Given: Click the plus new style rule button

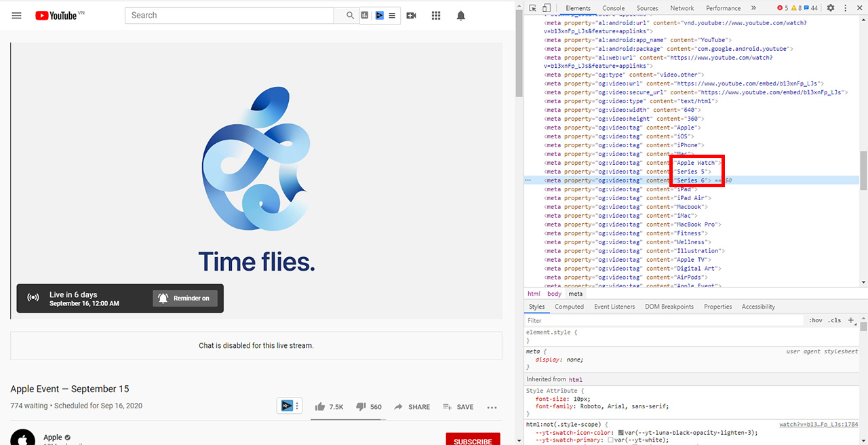Looking at the screenshot, I should pyautogui.click(x=851, y=320).
